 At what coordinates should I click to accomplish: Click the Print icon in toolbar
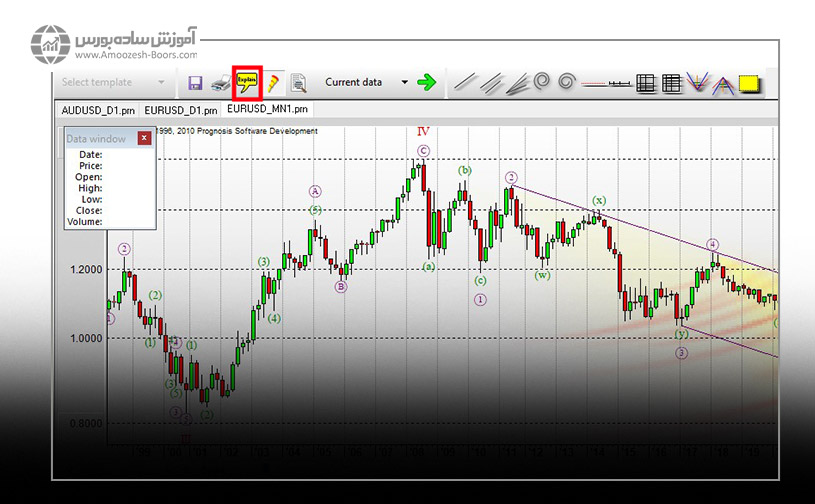(221, 83)
